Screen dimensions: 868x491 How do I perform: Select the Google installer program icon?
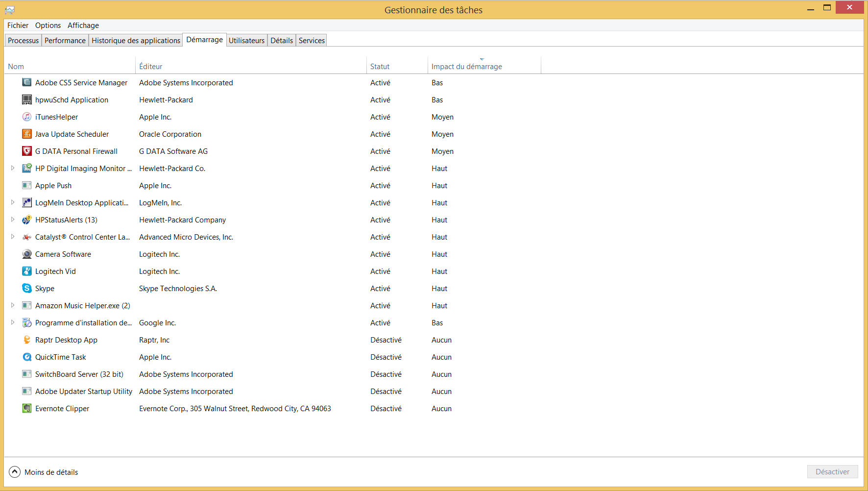pos(27,322)
